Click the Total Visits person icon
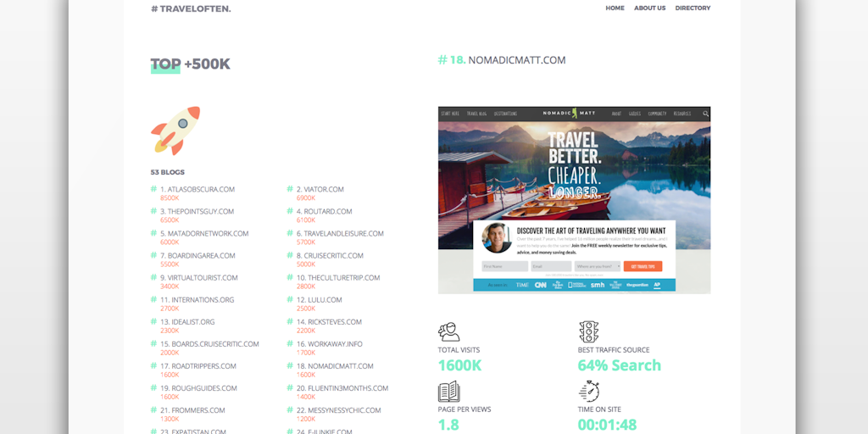The image size is (868, 434). 449,332
